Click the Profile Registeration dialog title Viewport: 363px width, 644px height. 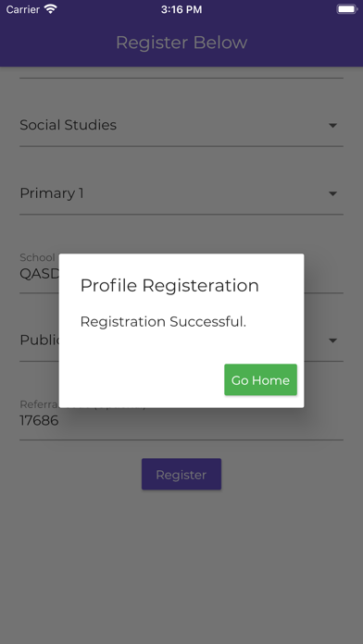[169, 285]
